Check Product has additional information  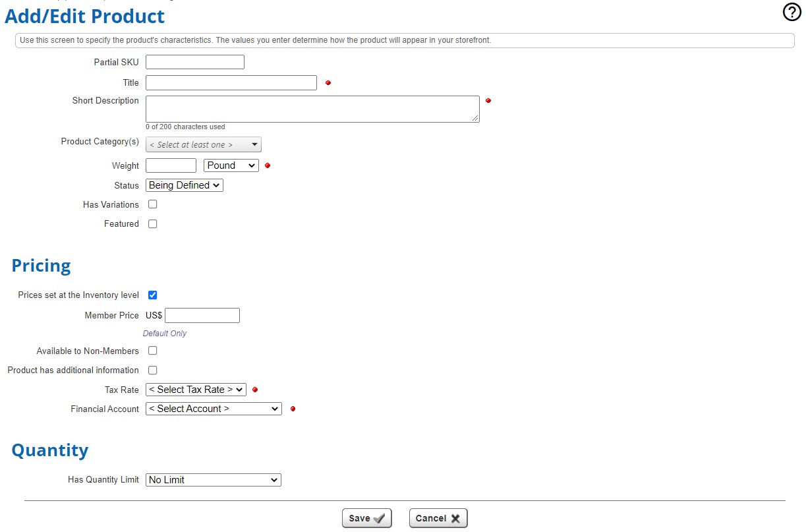click(152, 370)
